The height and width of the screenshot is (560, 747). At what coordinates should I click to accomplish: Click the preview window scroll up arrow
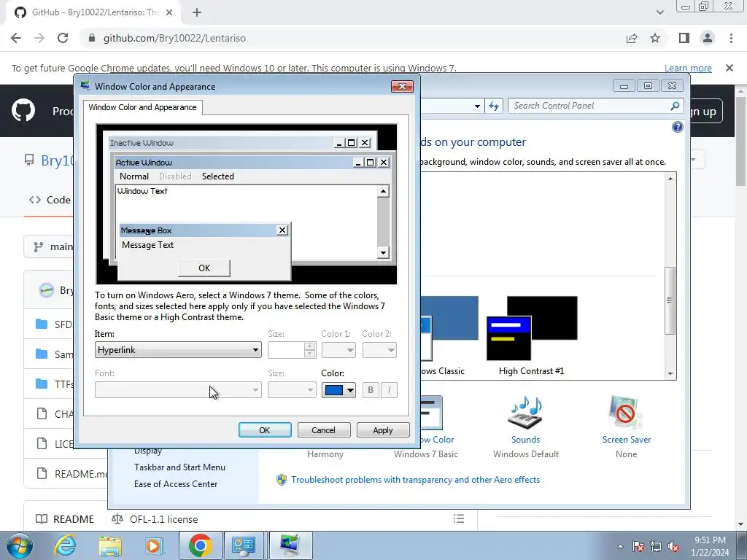(x=383, y=192)
